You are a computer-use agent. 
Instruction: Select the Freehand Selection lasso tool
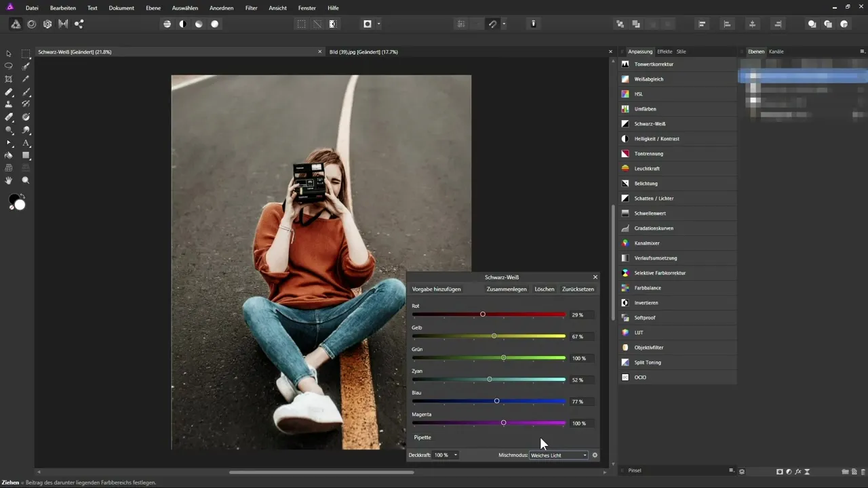coord(9,66)
